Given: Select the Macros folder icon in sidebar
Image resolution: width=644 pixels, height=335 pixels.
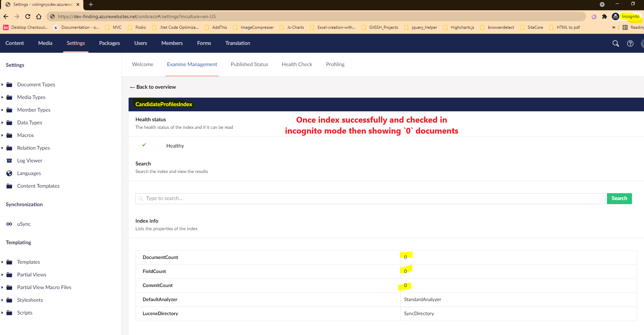Looking at the screenshot, I should coord(9,135).
